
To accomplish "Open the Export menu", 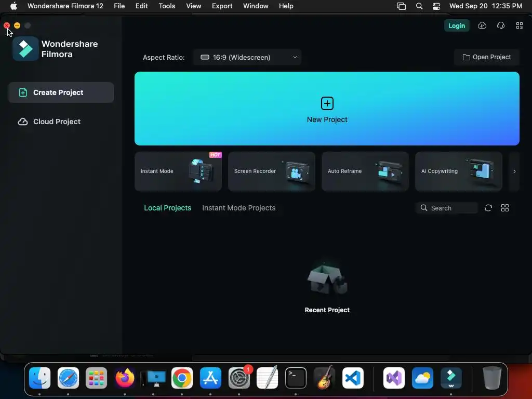I will tap(222, 6).
